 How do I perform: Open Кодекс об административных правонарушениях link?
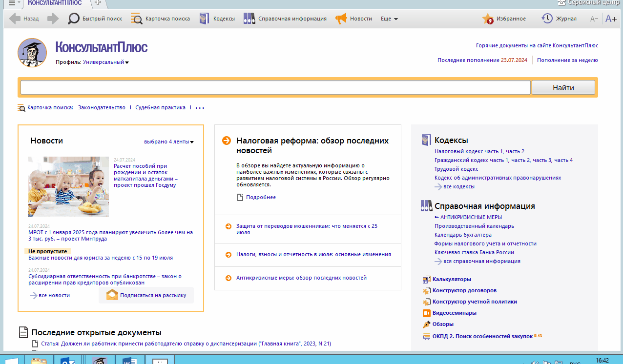click(498, 178)
